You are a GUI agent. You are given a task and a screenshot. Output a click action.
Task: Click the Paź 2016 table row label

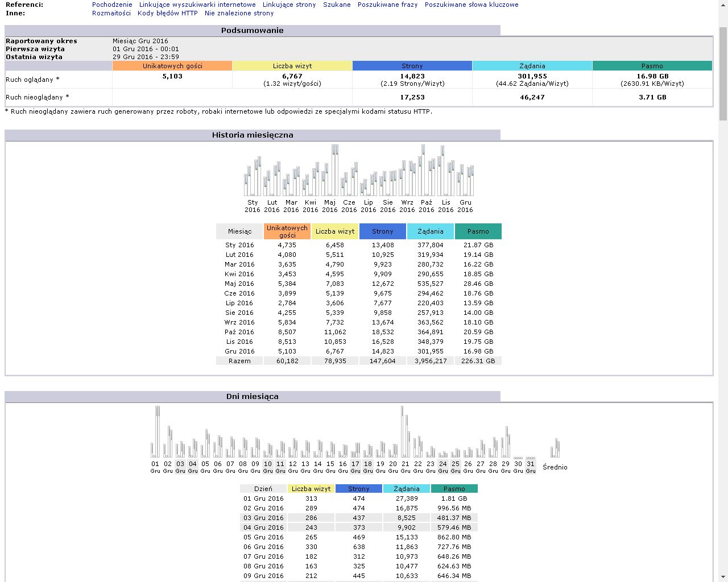click(239, 332)
